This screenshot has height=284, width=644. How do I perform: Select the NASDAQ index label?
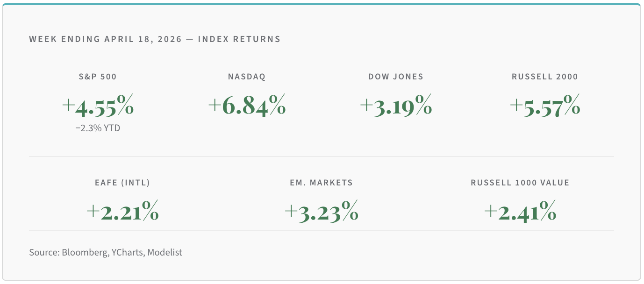pos(247,77)
